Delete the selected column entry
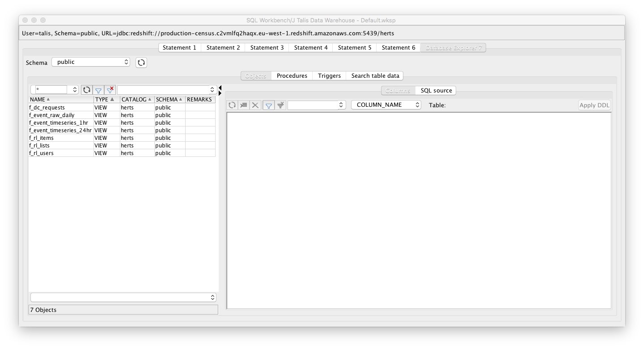The width and height of the screenshot is (644, 349). tap(255, 105)
